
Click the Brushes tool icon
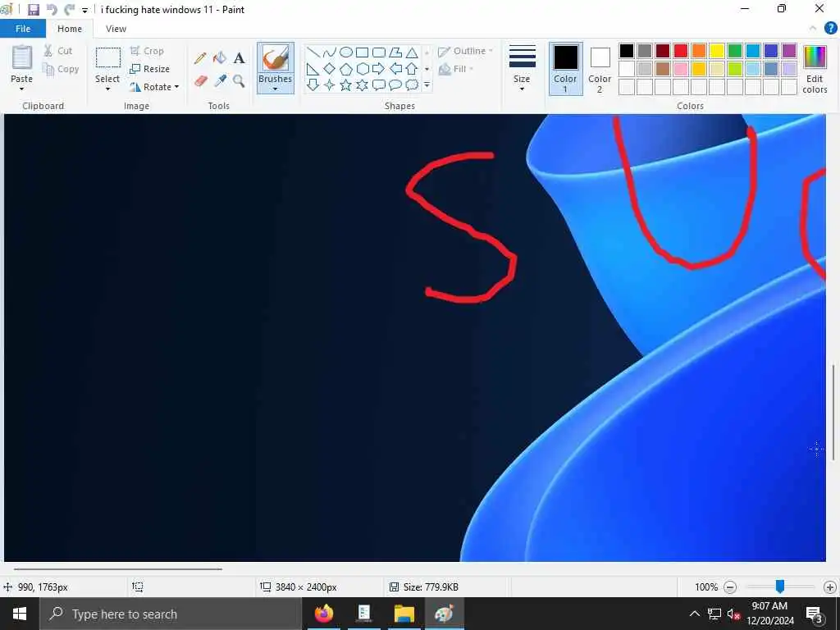[x=276, y=58]
